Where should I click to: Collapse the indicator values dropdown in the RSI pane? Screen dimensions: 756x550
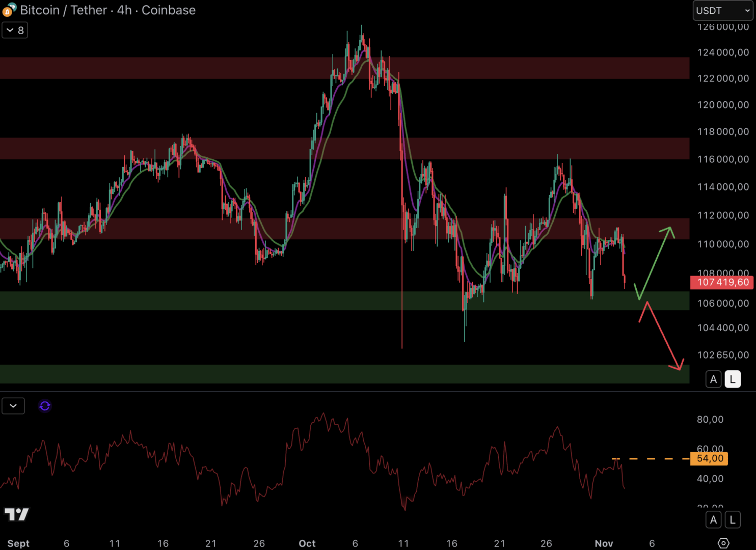(x=13, y=405)
